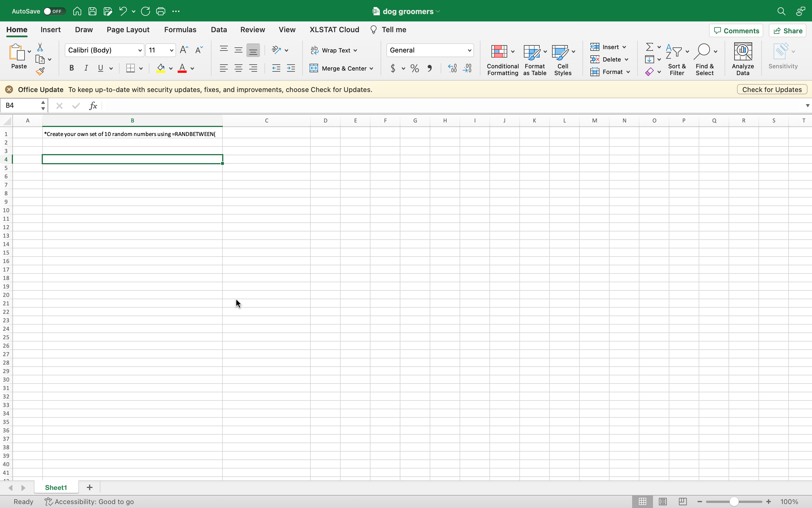This screenshot has height=508, width=812.
Task: Click the Increase Decimal icon
Action: click(x=452, y=69)
